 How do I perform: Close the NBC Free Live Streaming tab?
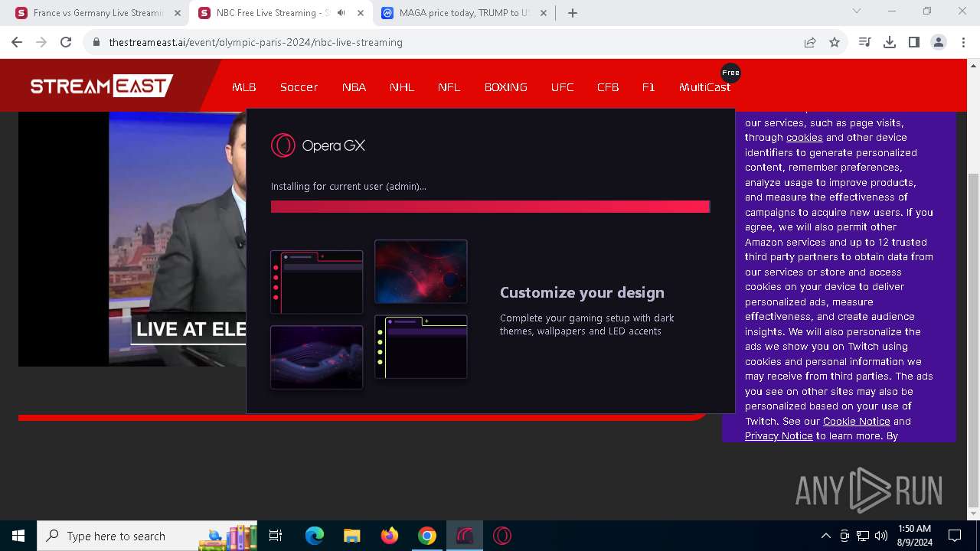(361, 13)
